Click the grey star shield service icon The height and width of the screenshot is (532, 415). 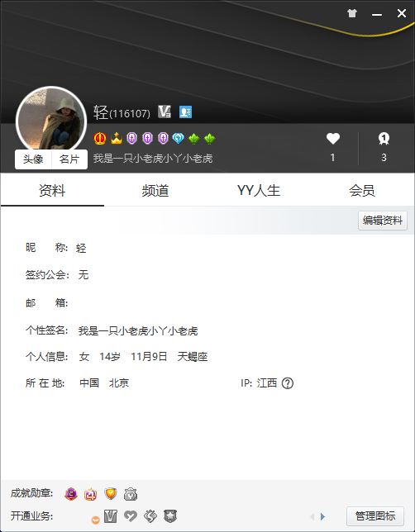click(170, 516)
